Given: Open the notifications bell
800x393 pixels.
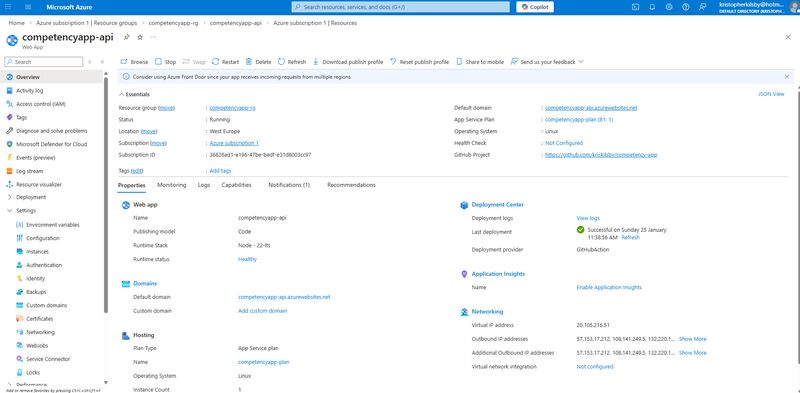Looking at the screenshot, I should click(x=652, y=7).
